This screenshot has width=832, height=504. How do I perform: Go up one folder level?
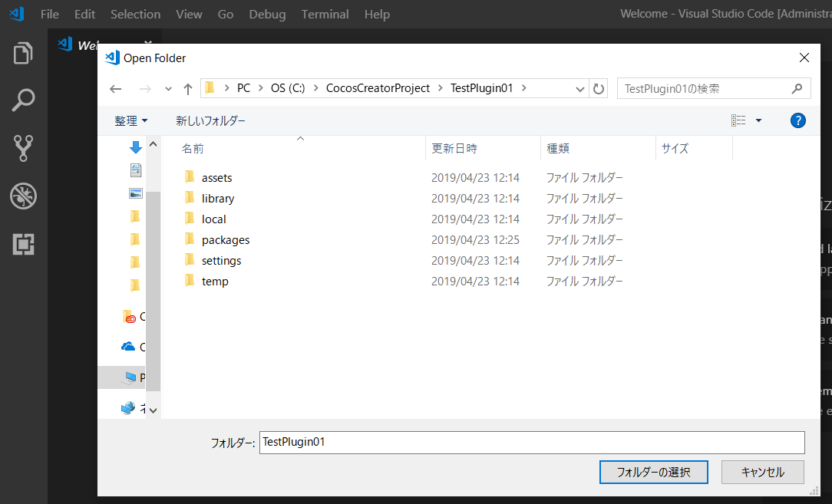[x=187, y=88]
